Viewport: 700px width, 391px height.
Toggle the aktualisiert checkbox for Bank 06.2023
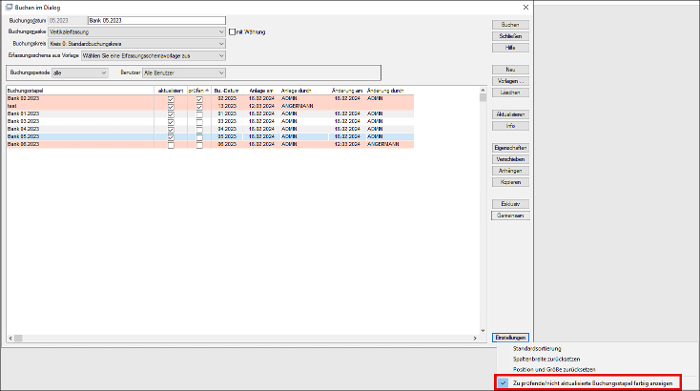tap(171, 145)
